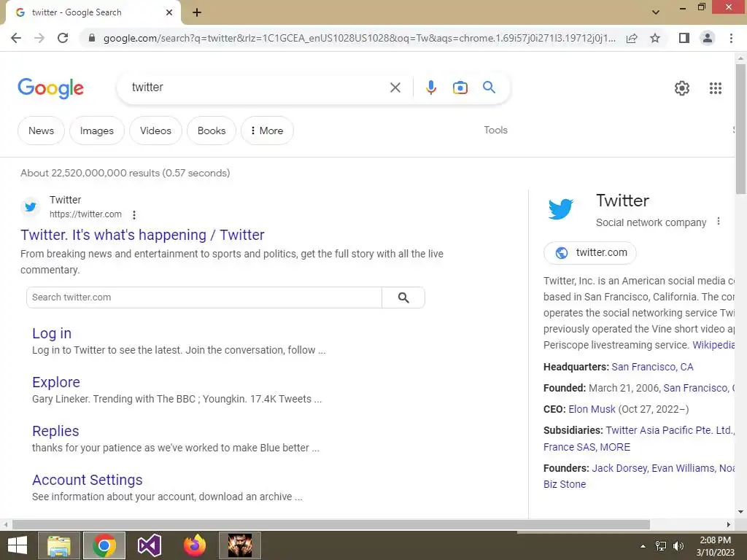Open Google quick settings gear
This screenshot has width=747, height=560.
[x=682, y=88]
